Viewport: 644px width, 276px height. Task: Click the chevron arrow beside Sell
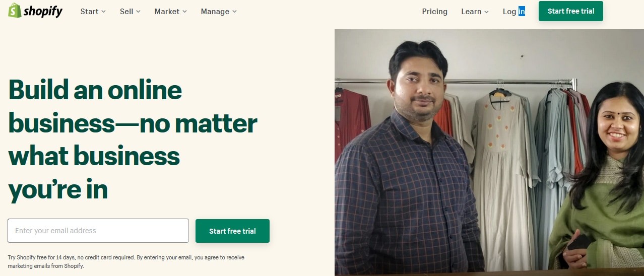(138, 12)
